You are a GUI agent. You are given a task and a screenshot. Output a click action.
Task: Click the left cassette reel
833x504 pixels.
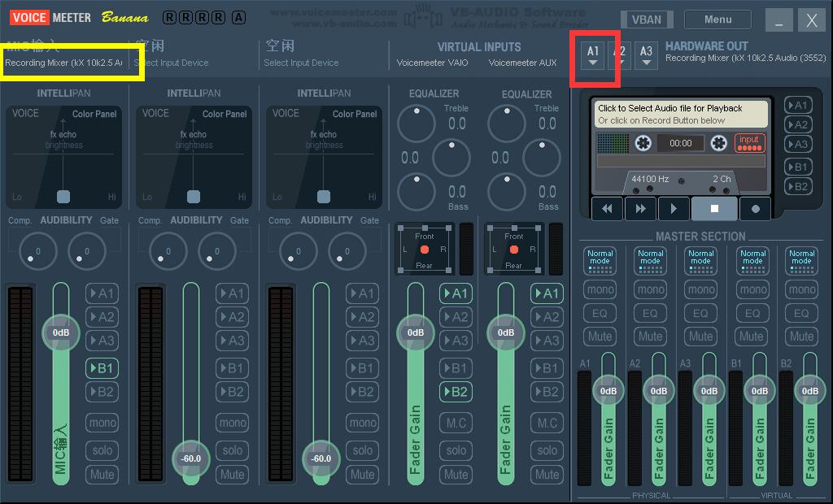point(643,143)
